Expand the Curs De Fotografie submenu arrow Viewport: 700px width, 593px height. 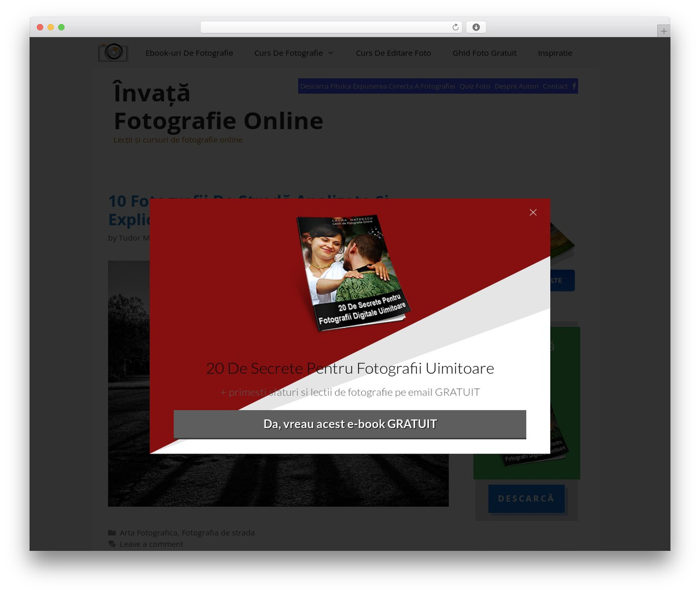pyautogui.click(x=331, y=53)
